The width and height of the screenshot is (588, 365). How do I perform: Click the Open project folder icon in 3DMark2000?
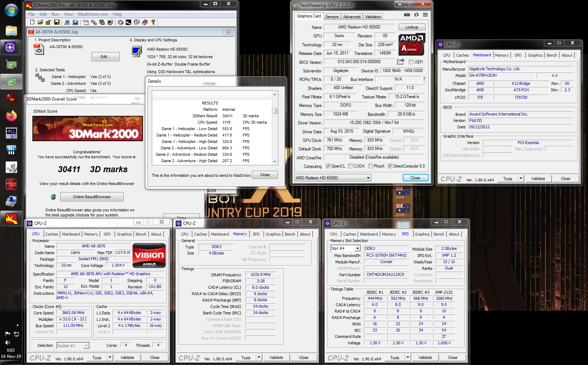(40, 22)
